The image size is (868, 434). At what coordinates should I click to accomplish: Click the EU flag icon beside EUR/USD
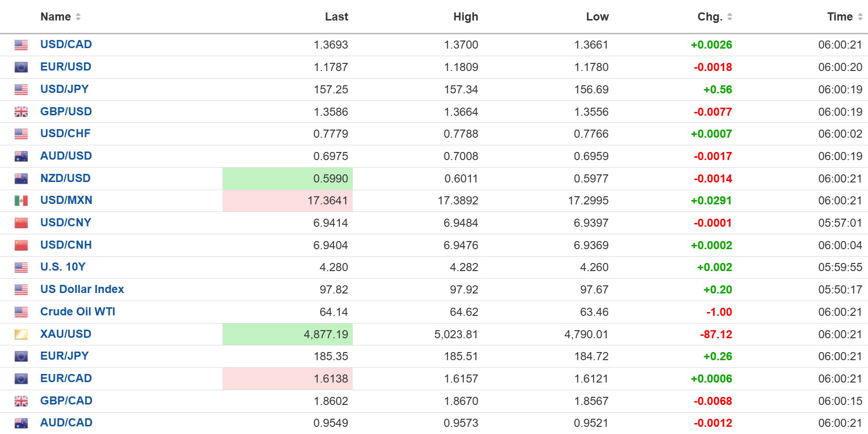(x=21, y=67)
